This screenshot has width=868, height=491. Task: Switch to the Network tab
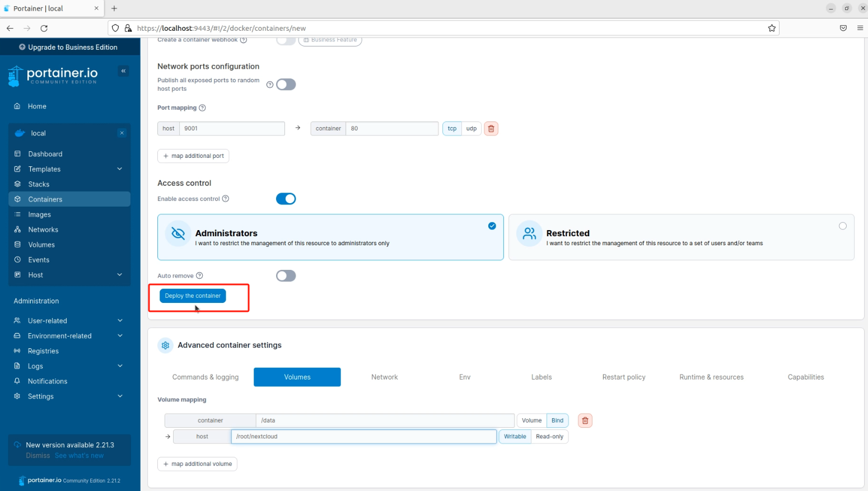pyautogui.click(x=385, y=377)
